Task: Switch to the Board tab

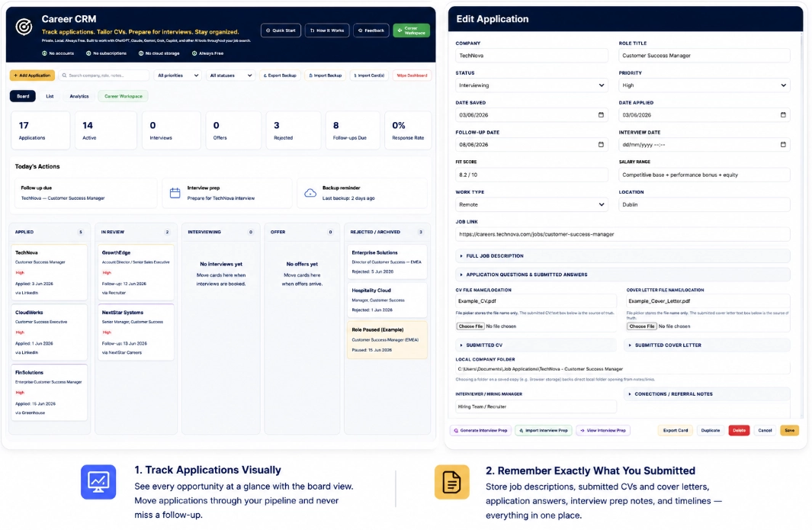Action: pyautogui.click(x=23, y=96)
